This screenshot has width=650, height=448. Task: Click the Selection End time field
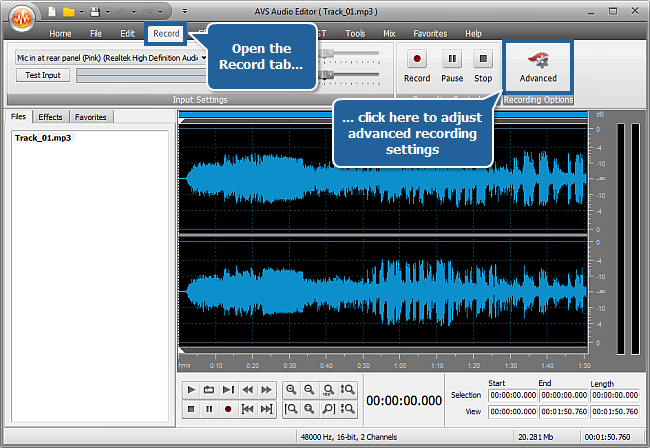[564, 395]
